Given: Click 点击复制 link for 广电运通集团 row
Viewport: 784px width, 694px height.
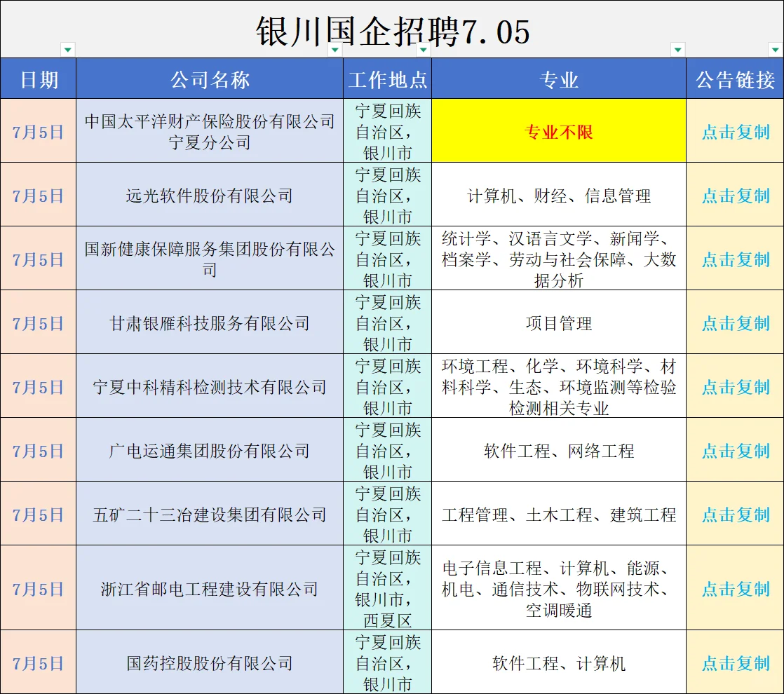Looking at the screenshot, I should tap(736, 451).
